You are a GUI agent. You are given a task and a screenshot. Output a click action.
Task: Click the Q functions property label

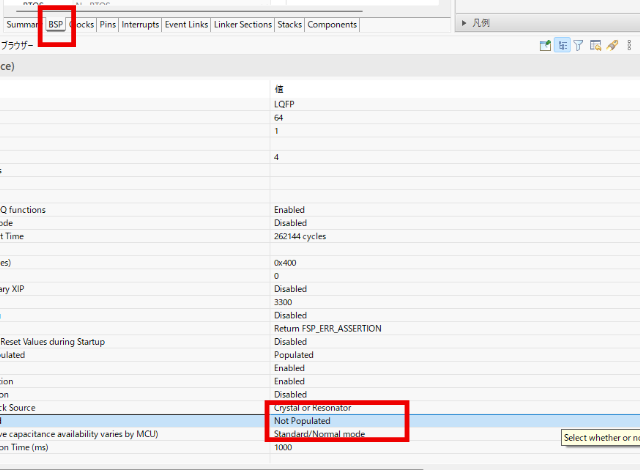[23, 210]
